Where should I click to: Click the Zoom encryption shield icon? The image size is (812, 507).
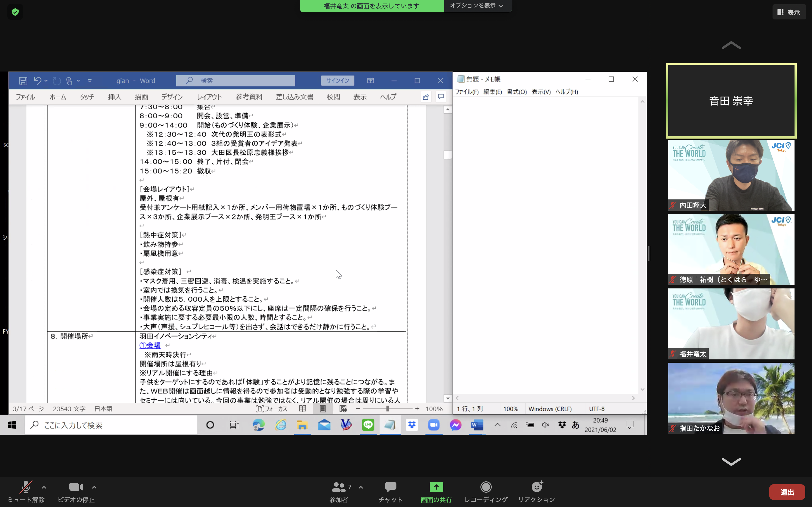click(x=15, y=12)
